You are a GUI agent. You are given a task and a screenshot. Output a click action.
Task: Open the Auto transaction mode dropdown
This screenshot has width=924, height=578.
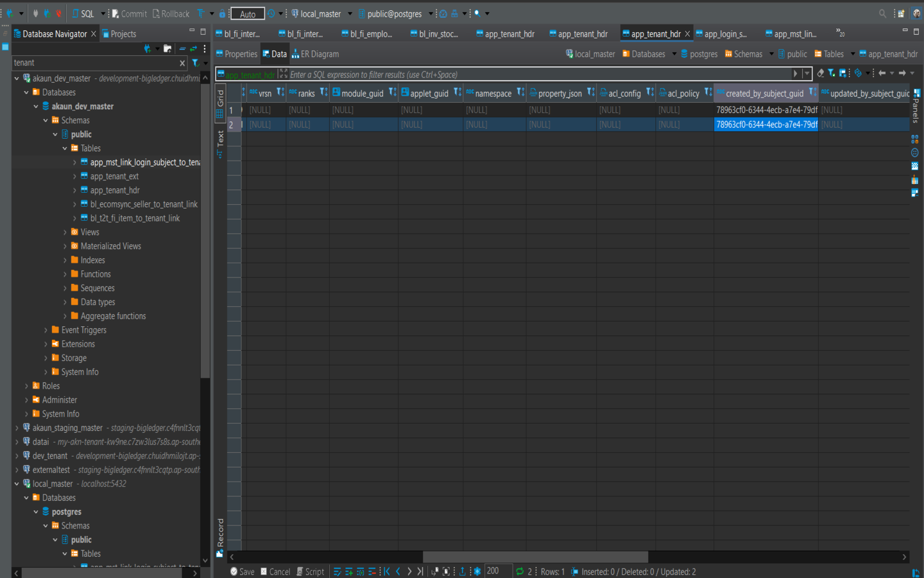pyautogui.click(x=248, y=13)
